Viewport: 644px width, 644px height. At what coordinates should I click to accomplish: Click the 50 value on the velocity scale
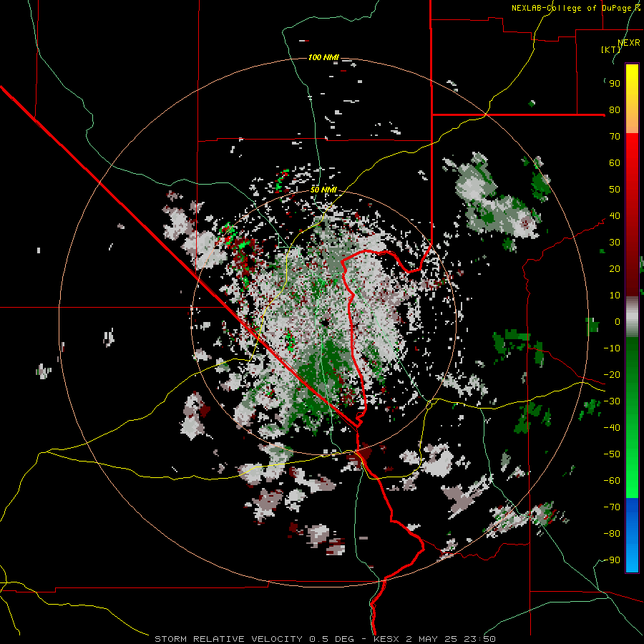click(615, 190)
